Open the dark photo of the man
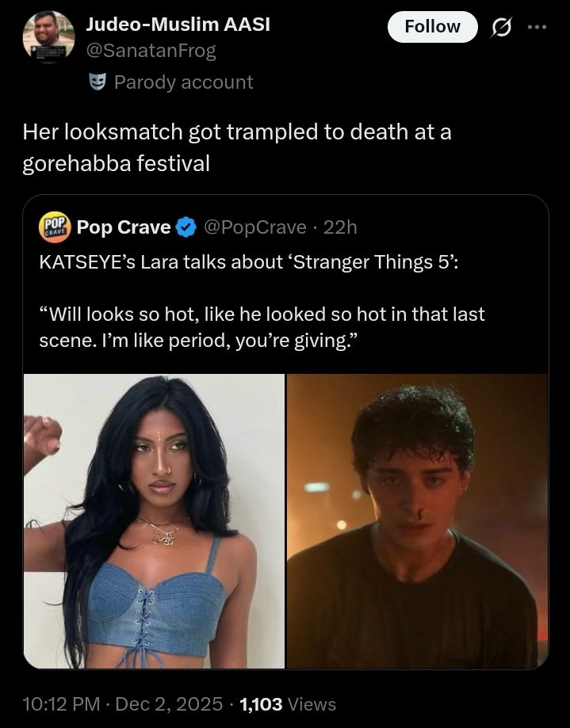This screenshot has width=570, height=728. pyautogui.click(x=417, y=520)
